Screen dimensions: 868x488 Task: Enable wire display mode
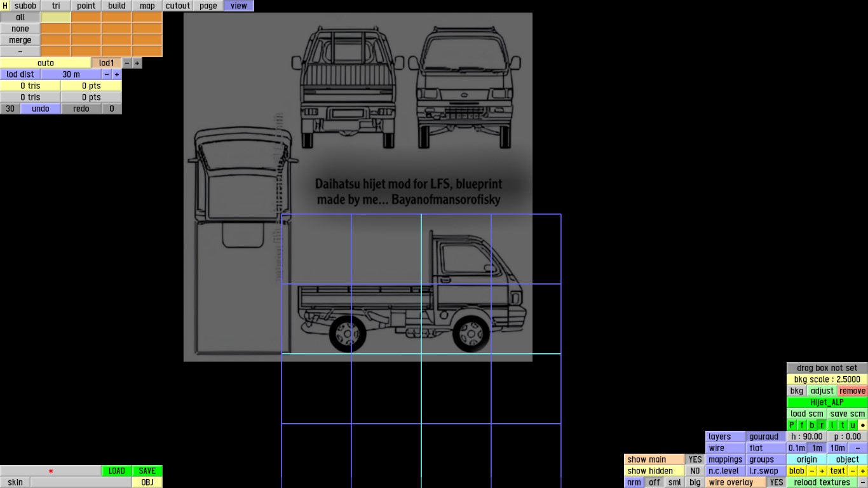click(x=726, y=448)
